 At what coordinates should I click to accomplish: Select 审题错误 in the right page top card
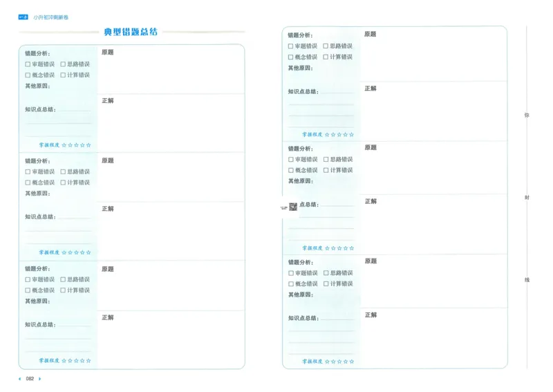[290, 46]
